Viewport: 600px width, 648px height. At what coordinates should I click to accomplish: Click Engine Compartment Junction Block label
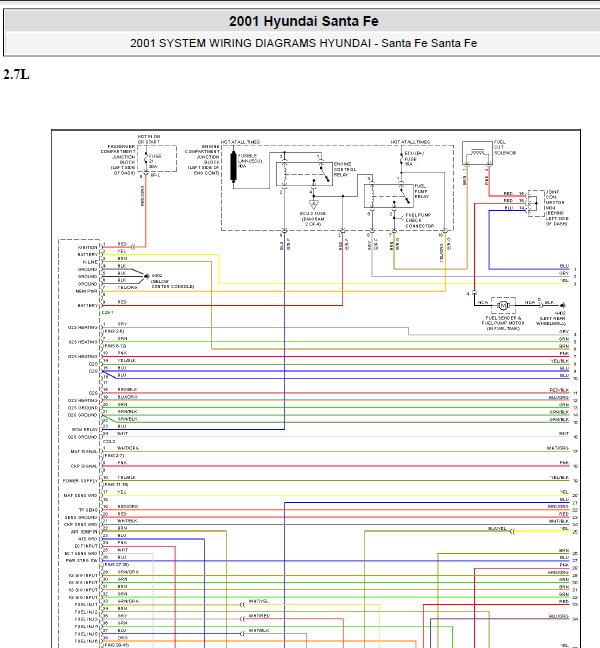202,160
